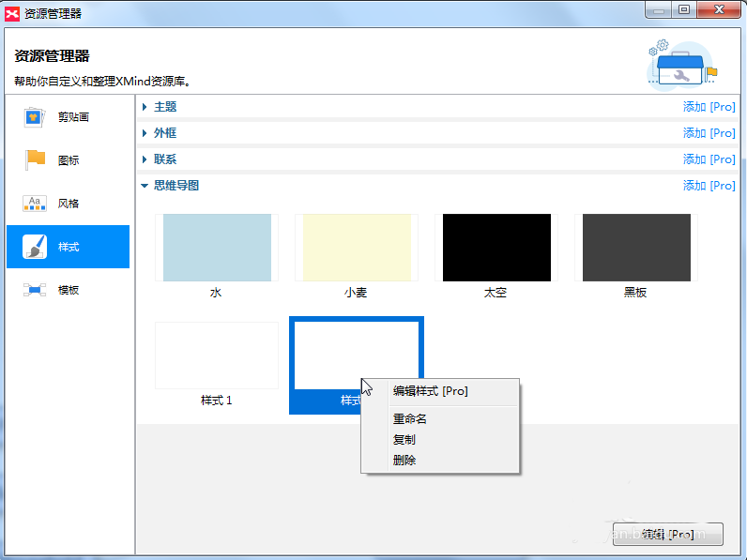Click 添加 [Pro] link for 主题

coord(709,107)
